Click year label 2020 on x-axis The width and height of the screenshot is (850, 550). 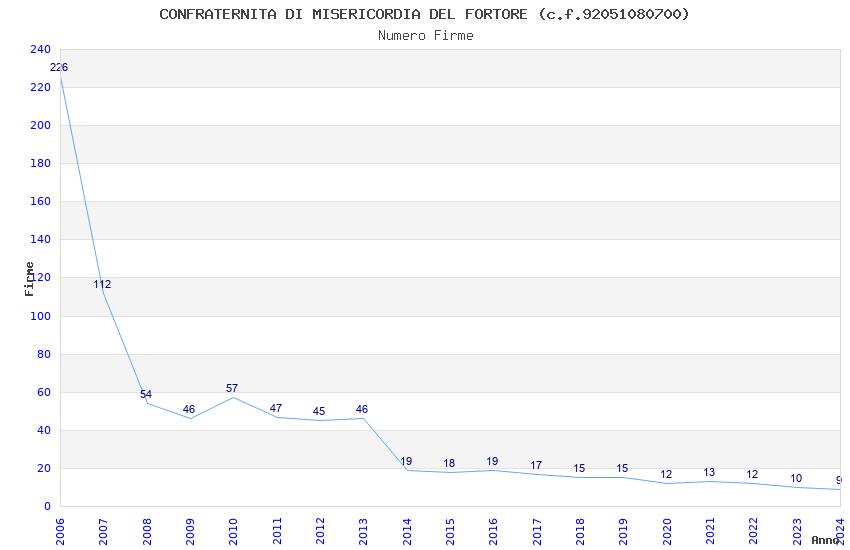[x=667, y=531]
